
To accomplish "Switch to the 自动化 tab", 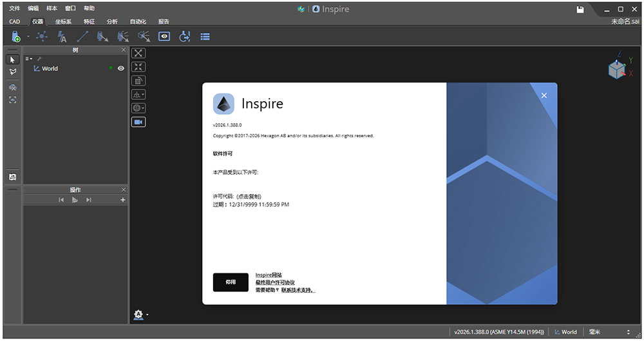I will pos(138,21).
